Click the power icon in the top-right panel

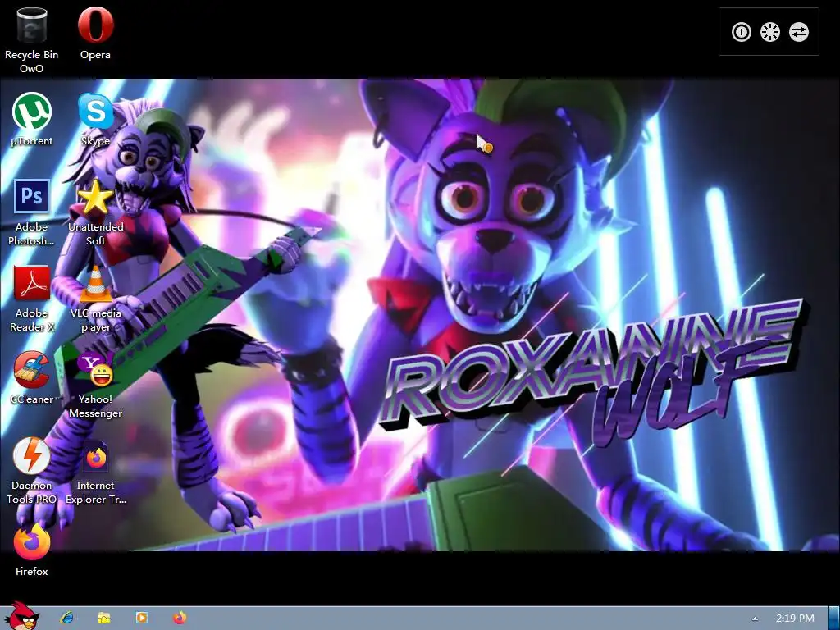point(742,32)
